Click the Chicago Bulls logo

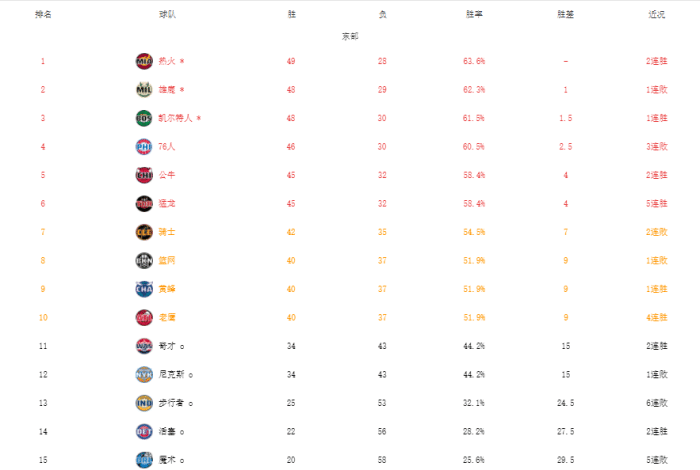pyautogui.click(x=144, y=175)
